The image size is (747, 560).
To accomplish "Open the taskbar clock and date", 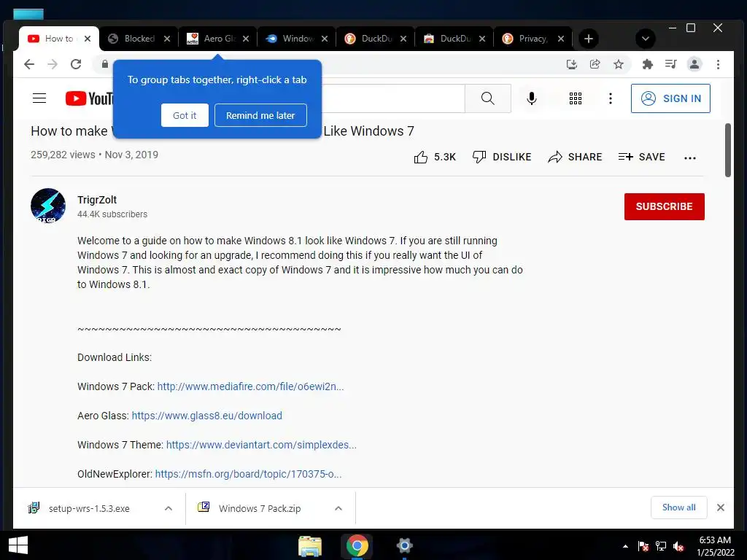I will click(x=716, y=546).
